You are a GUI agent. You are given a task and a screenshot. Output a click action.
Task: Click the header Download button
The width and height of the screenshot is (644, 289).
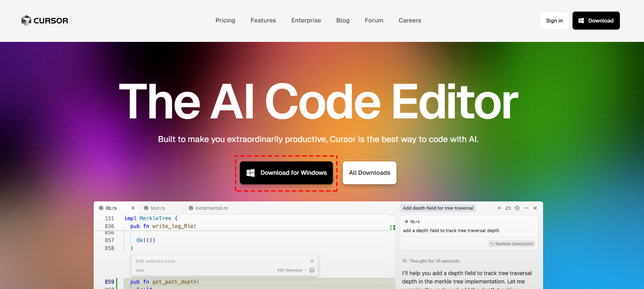point(596,21)
